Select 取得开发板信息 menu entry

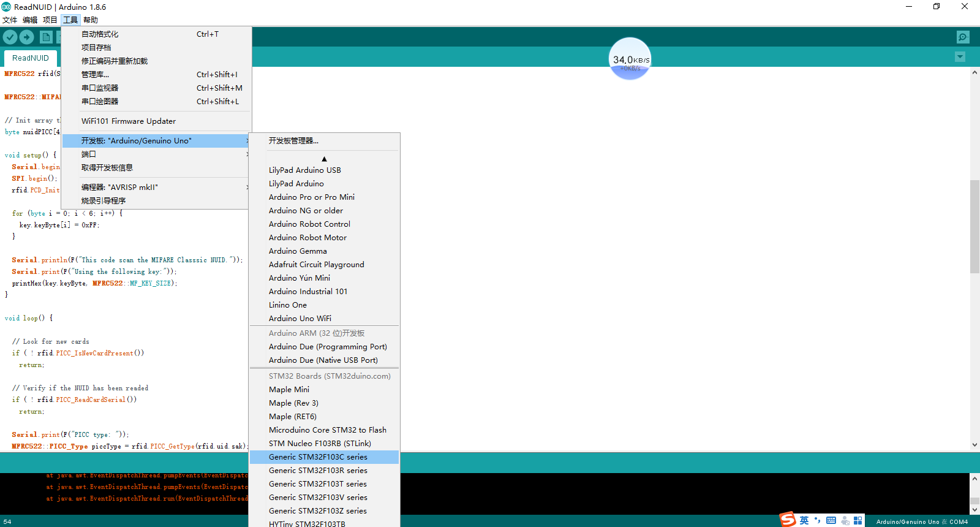point(157,168)
